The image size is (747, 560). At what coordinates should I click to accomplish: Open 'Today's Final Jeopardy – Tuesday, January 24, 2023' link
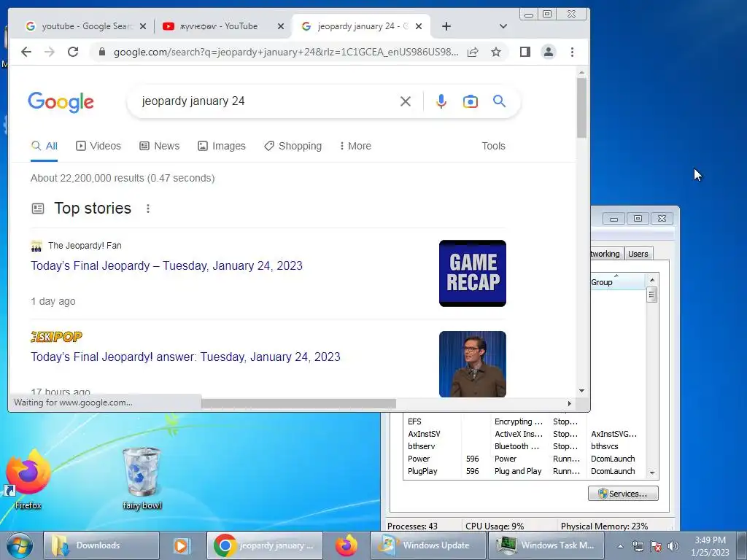point(167,265)
